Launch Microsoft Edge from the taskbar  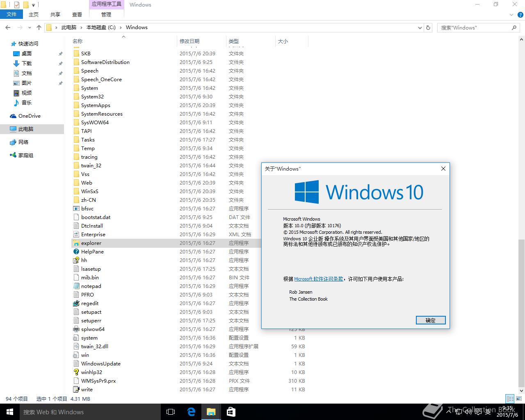point(191,412)
